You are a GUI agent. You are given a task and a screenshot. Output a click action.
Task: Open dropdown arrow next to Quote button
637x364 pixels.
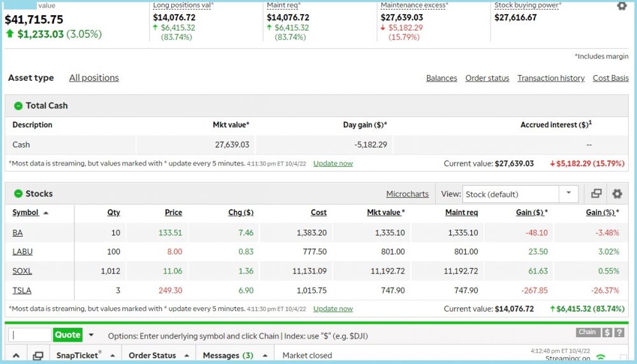click(91, 335)
